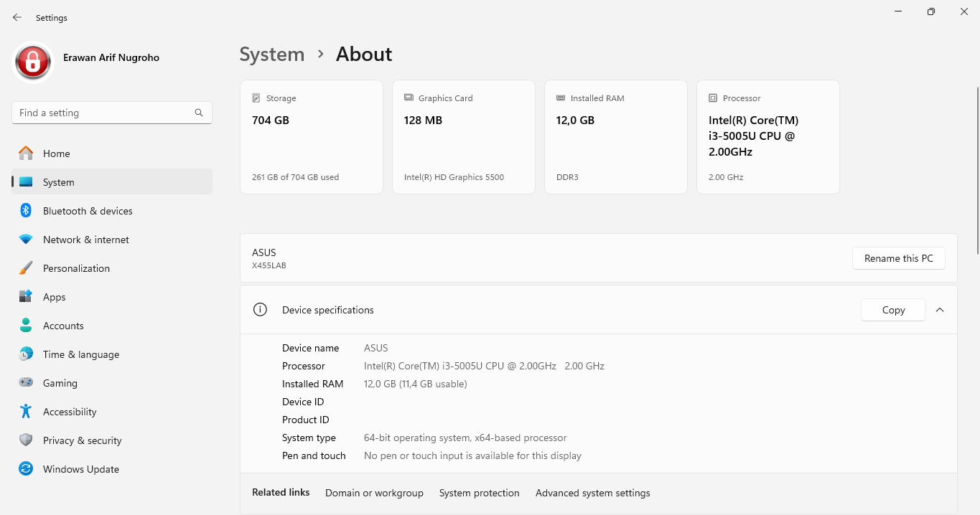Viewport: 980px width, 515px height.
Task: Click the Accounts person icon
Action: 26,326
